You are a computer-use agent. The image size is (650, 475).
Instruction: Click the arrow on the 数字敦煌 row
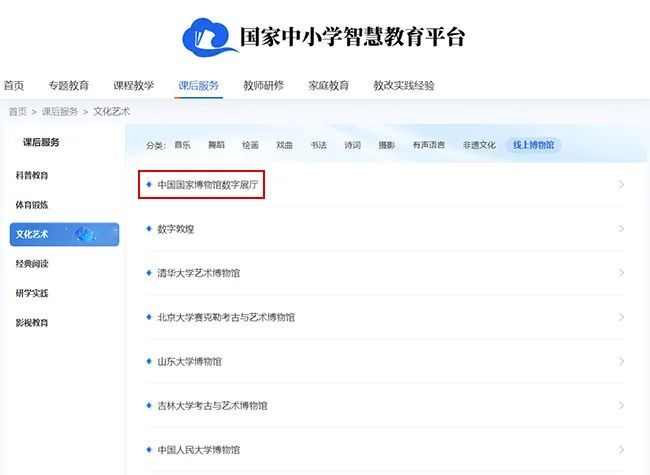coord(621,229)
